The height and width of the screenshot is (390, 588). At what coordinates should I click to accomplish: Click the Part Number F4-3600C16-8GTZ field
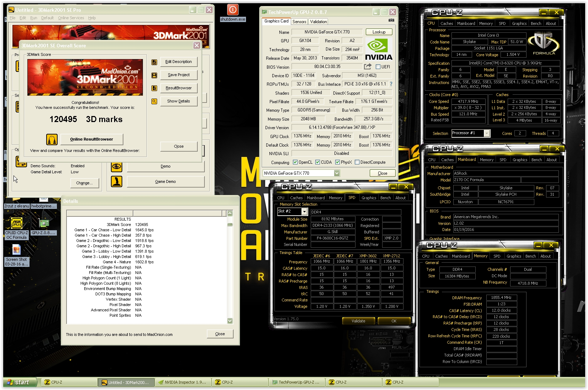point(333,238)
